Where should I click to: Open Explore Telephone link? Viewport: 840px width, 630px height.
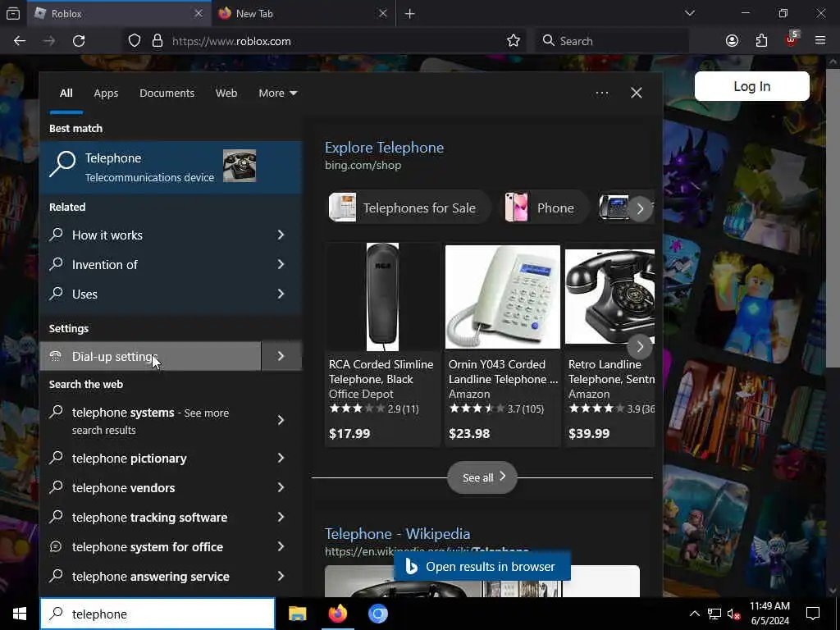click(384, 148)
